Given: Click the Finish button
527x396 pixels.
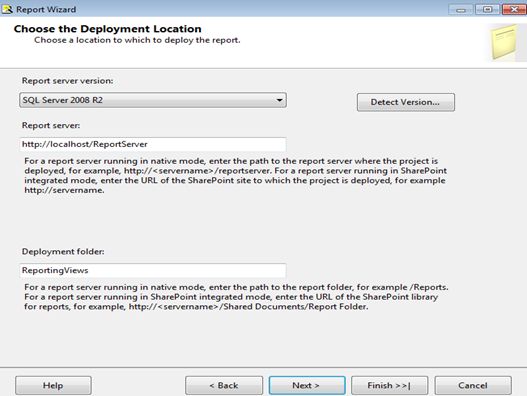Looking at the screenshot, I should coord(390,385).
